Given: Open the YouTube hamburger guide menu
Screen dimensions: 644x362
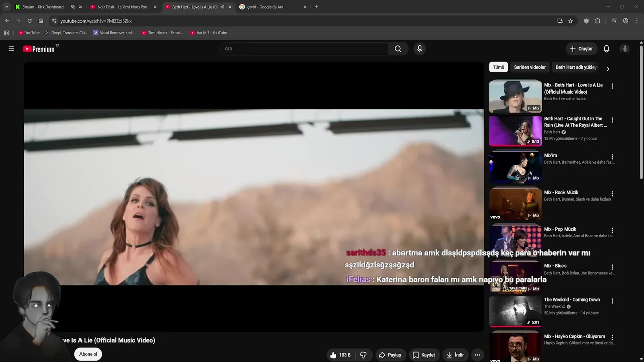Looking at the screenshot, I should pyautogui.click(x=11, y=49).
